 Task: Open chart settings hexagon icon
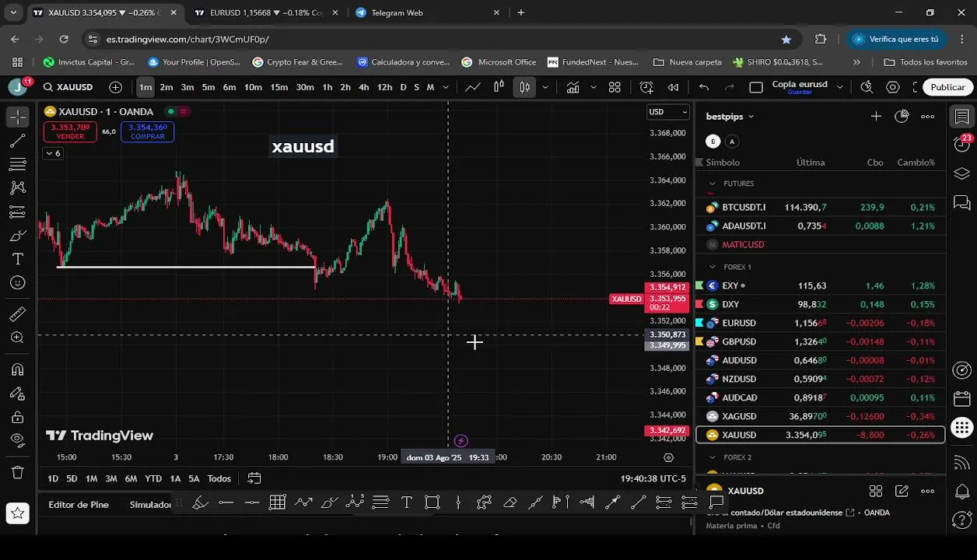tap(893, 87)
